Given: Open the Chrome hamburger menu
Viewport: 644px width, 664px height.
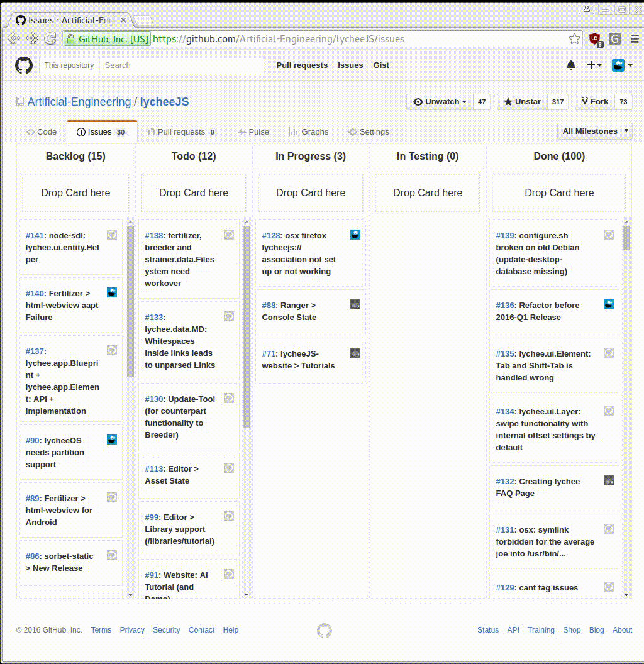Looking at the screenshot, I should [635, 39].
